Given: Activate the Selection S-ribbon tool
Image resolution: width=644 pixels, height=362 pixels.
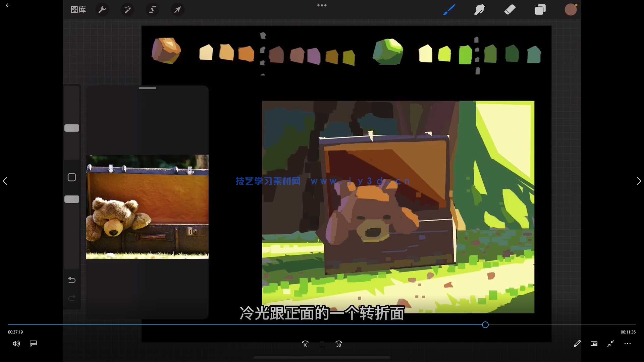Looking at the screenshot, I should point(152,10).
